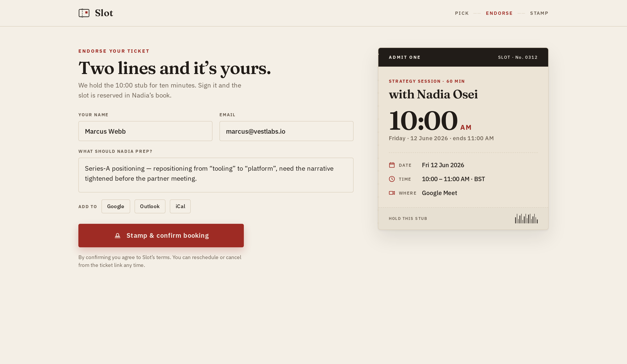Click the "DATE" row label
The height and width of the screenshot is (364, 627).
point(405,165)
